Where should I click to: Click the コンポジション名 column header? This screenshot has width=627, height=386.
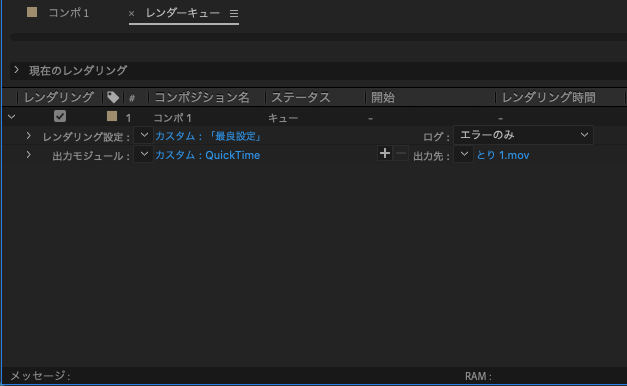(202, 97)
